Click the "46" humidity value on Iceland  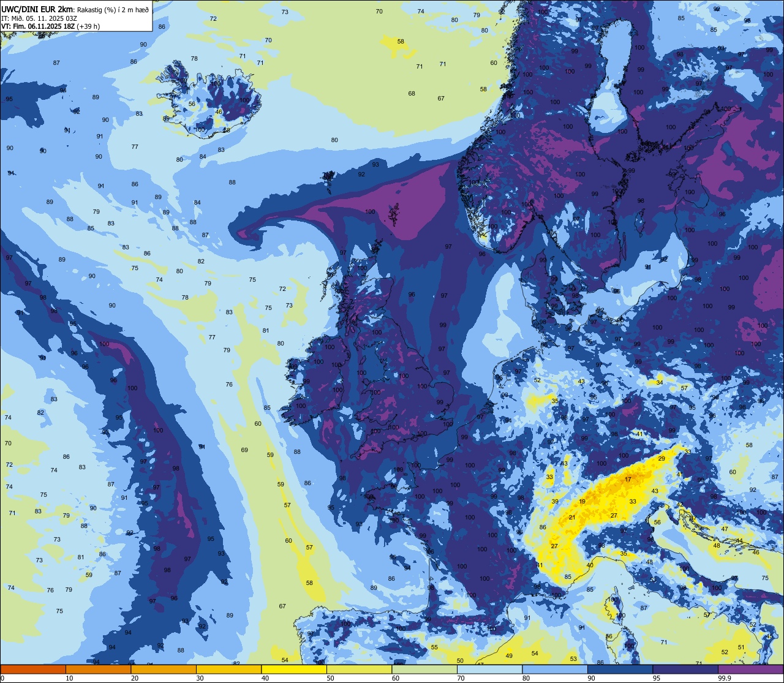click(219, 112)
